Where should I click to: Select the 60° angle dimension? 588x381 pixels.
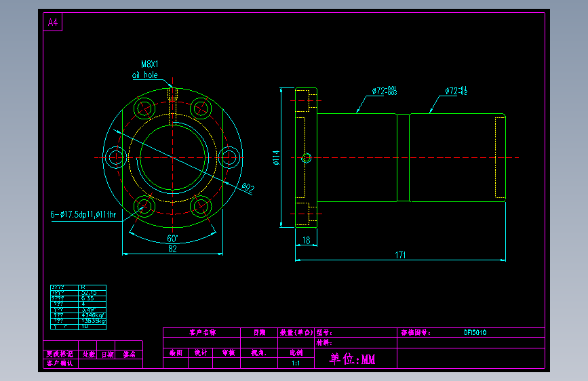[172, 239]
